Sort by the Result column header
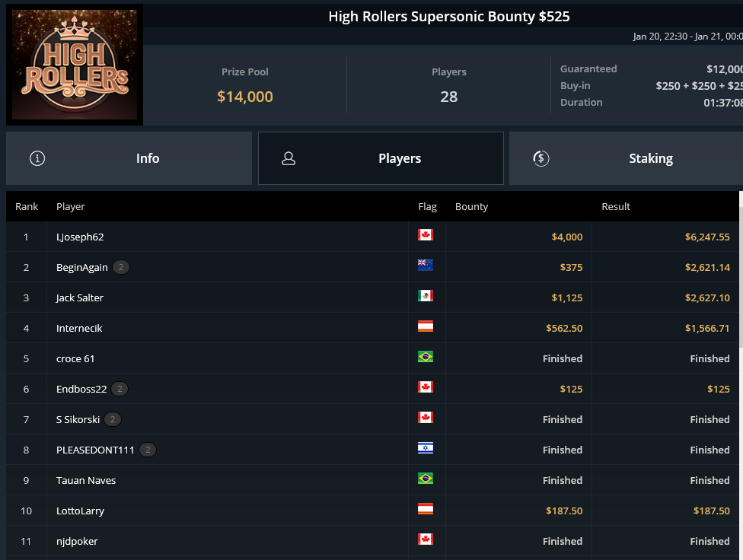This screenshot has height=560, width=743. coord(616,206)
